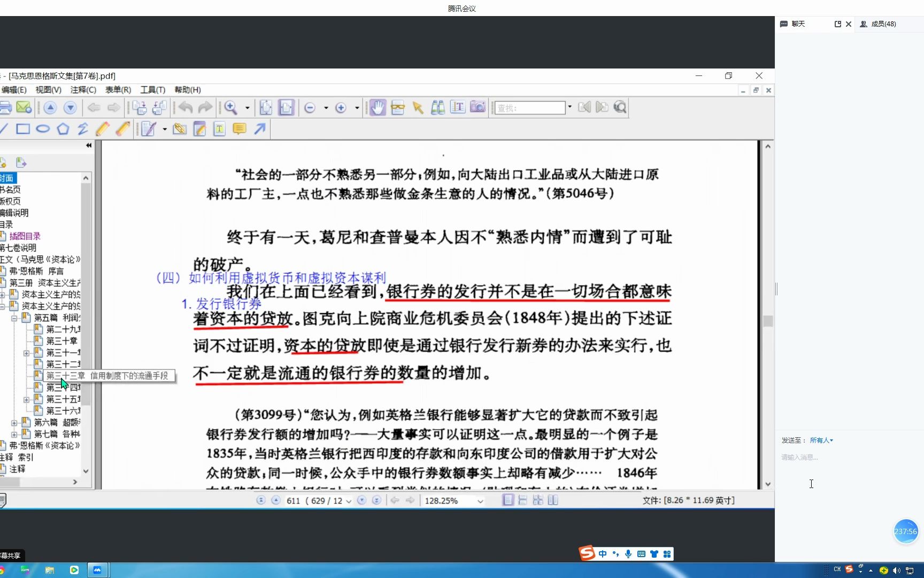Open the page number dropdown
The height and width of the screenshot is (578, 924).
click(x=349, y=501)
